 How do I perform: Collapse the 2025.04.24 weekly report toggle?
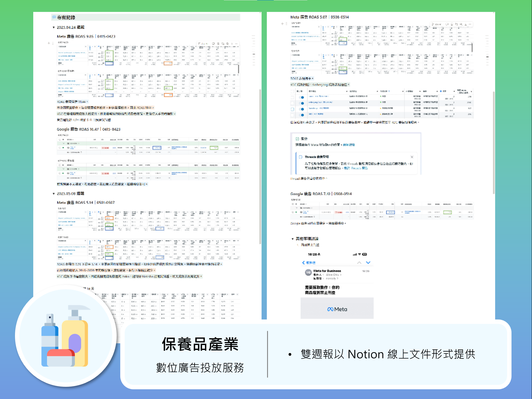(x=53, y=27)
